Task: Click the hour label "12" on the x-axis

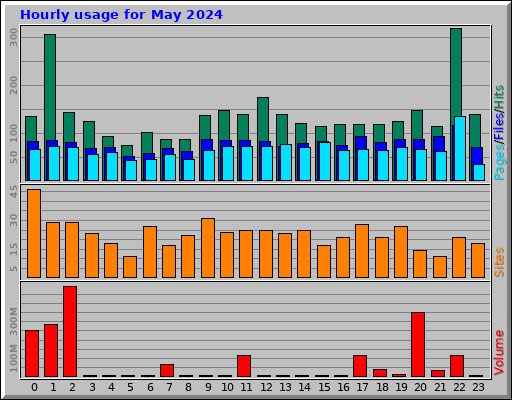Action: click(x=266, y=387)
